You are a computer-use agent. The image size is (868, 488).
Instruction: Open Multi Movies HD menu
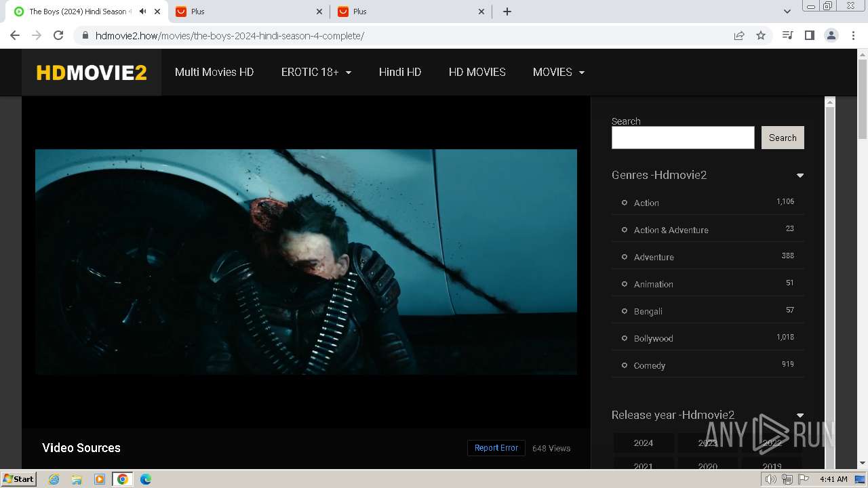point(214,72)
